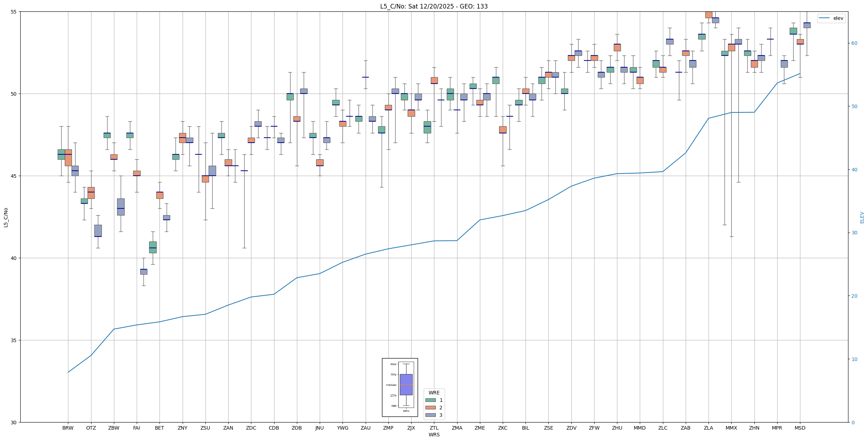Click the BRW x-axis label

click(68, 428)
